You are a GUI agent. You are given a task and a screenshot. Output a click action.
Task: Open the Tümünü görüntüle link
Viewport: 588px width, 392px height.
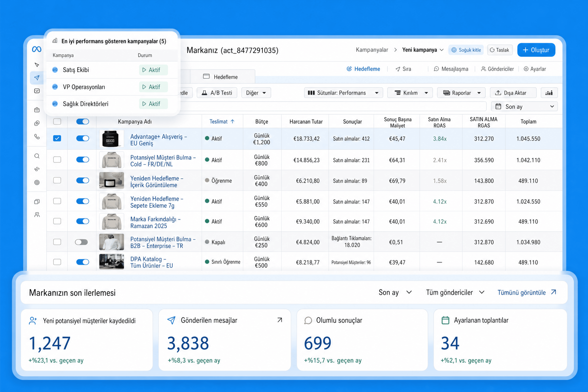527,292
